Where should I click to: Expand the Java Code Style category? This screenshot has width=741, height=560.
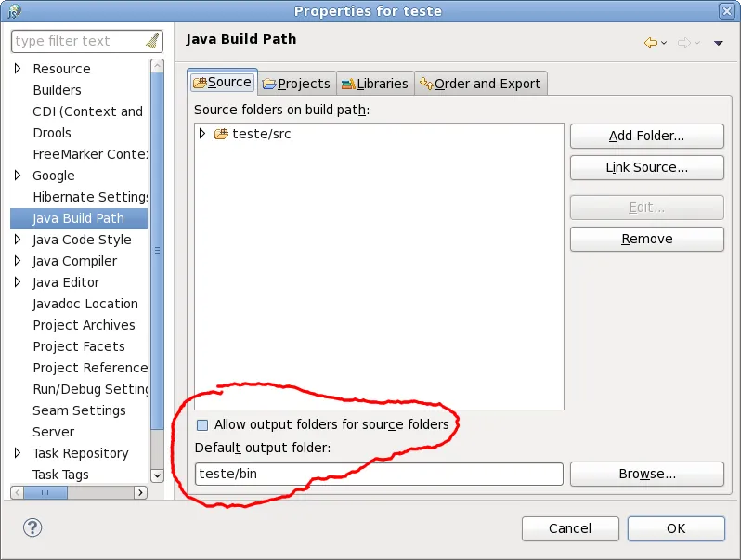click(18, 240)
